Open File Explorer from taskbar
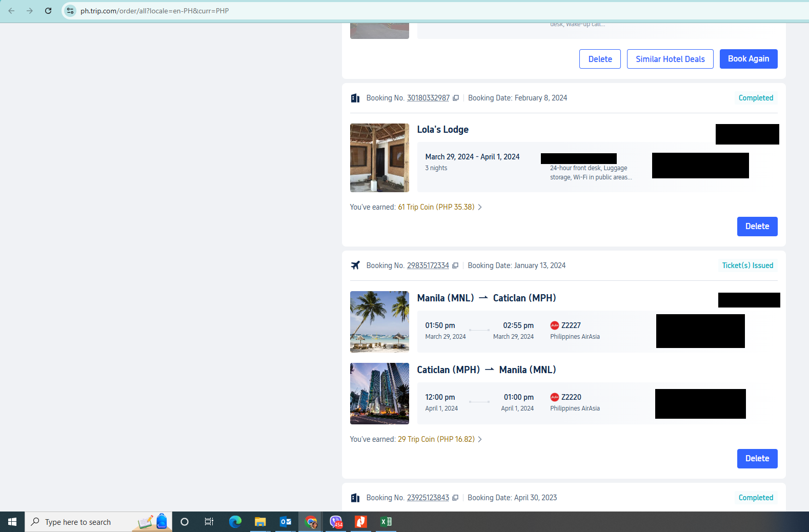This screenshot has width=809, height=532. coord(260,522)
